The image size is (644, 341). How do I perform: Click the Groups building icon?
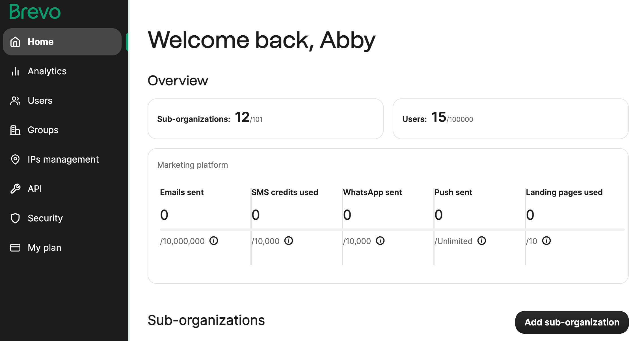coord(15,130)
